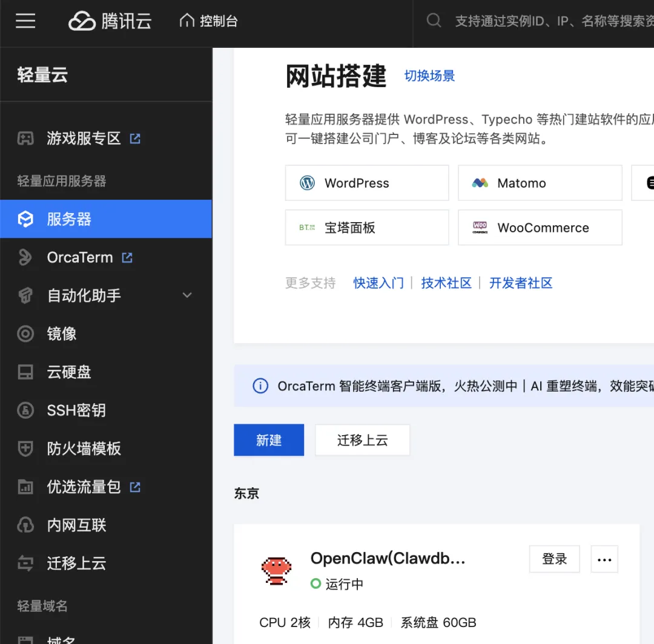Open external link icon beside 优选流量包
Image resolution: width=654 pixels, height=644 pixels.
(135, 487)
